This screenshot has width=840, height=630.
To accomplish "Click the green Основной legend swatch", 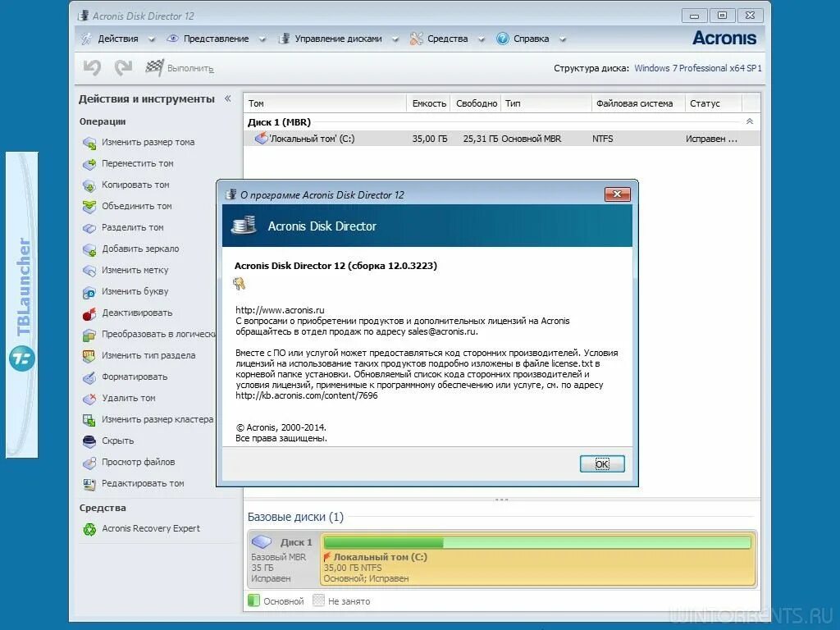I will [x=254, y=600].
